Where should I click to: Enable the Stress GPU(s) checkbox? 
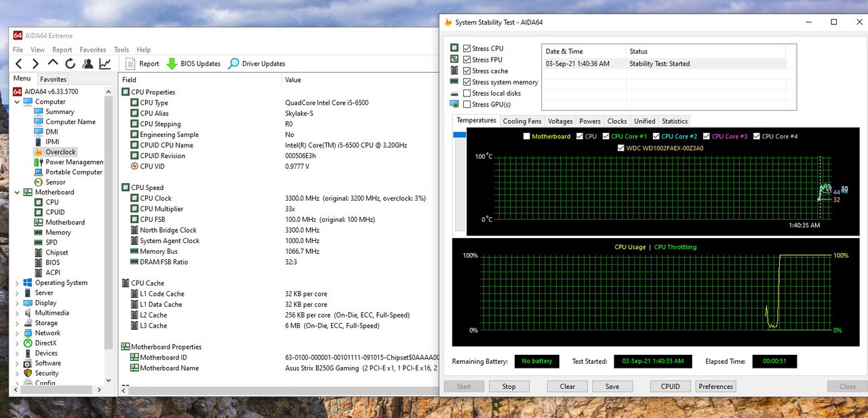[467, 104]
